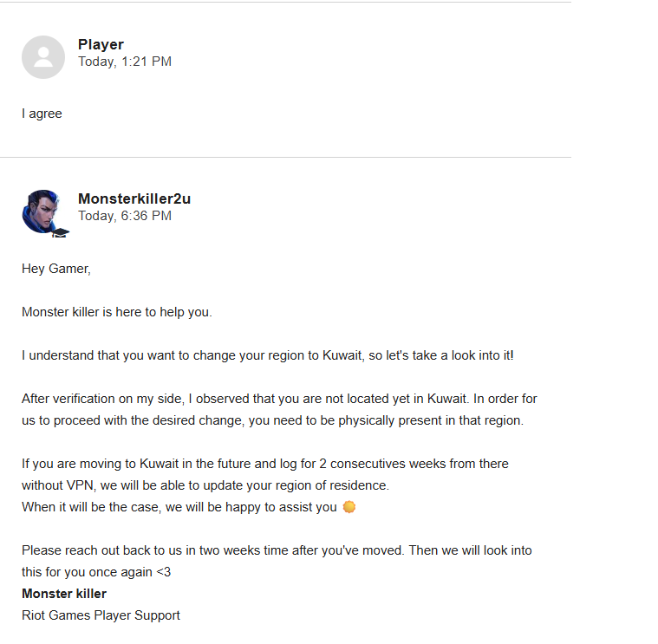Click the sentence about changing region to Kuwait
The image size is (658, 644).
(x=268, y=355)
